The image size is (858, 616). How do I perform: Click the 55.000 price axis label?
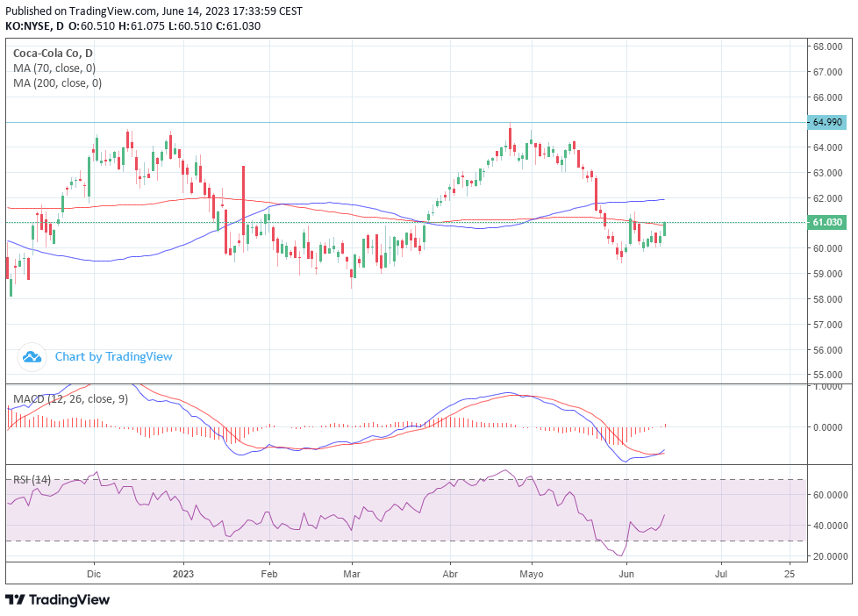point(827,375)
